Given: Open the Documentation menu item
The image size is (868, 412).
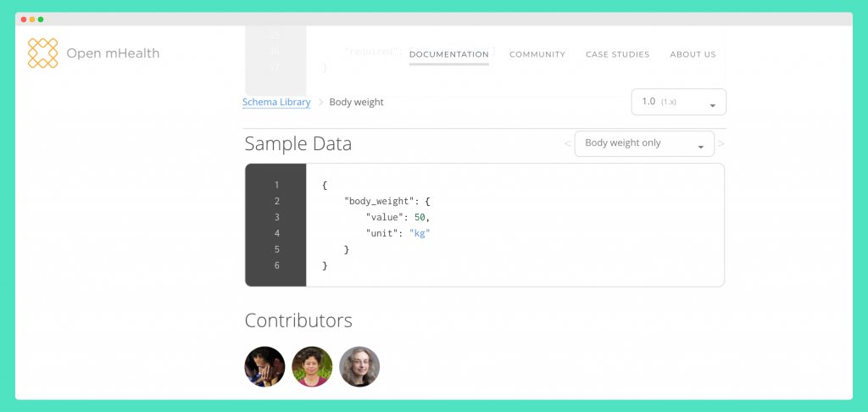Looking at the screenshot, I should coord(449,54).
